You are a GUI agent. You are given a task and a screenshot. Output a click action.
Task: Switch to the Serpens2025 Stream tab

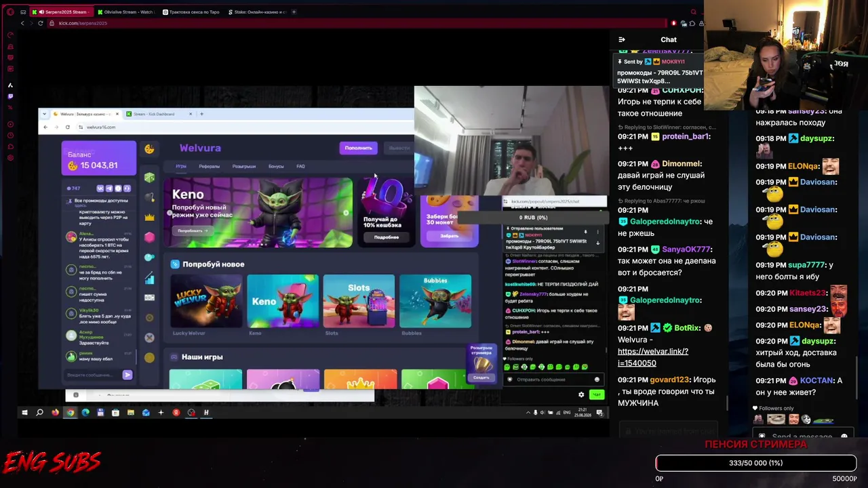click(x=62, y=12)
